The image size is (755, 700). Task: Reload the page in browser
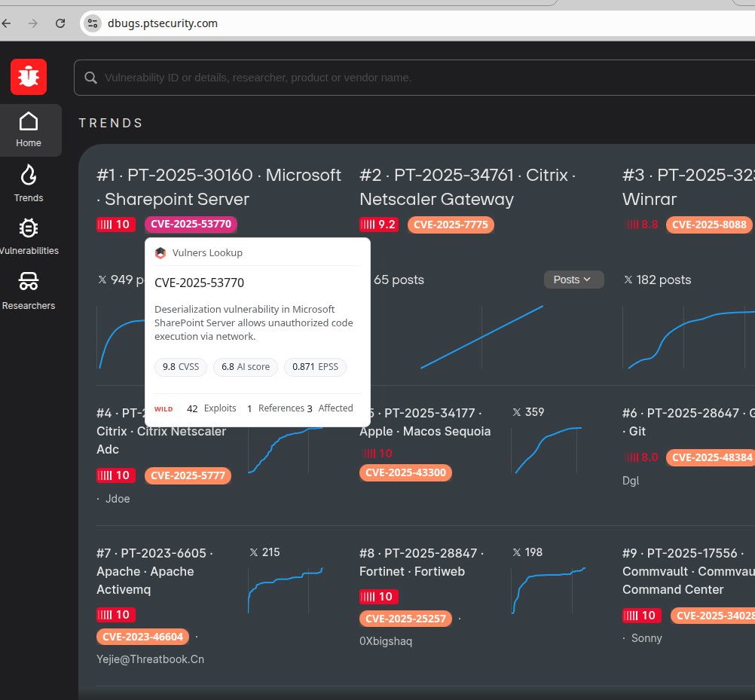(60, 23)
